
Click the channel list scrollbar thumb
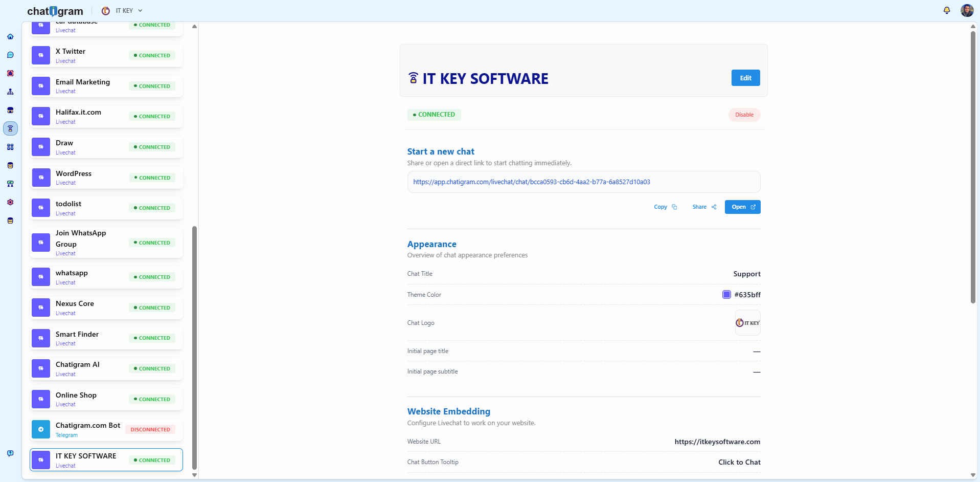194,348
